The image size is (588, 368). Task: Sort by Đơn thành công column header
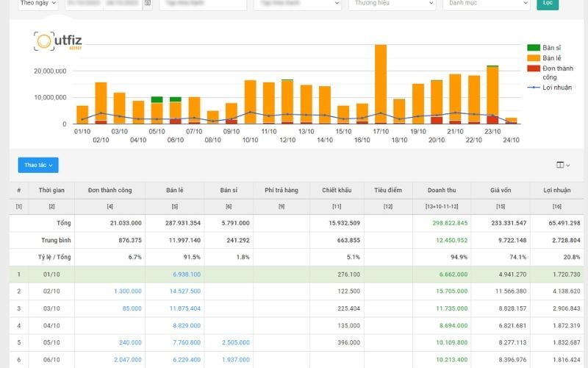(x=110, y=191)
